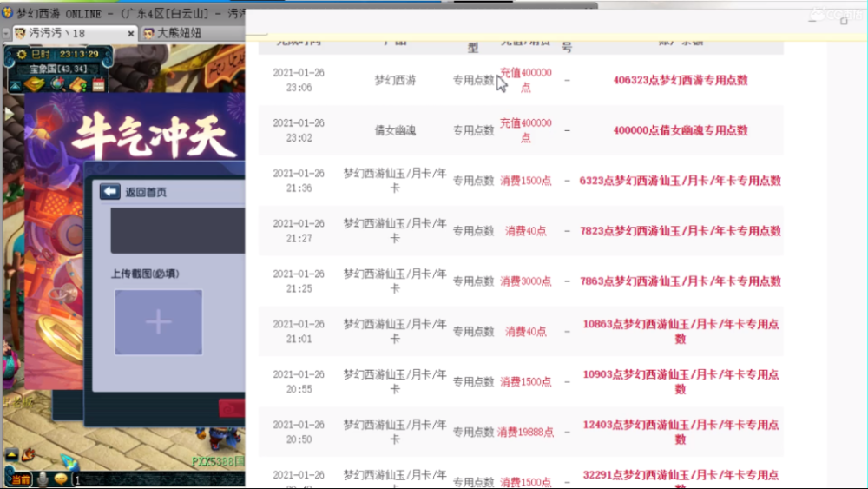Open the golden map scroll icon
This screenshot has height=489, width=868.
point(35,85)
